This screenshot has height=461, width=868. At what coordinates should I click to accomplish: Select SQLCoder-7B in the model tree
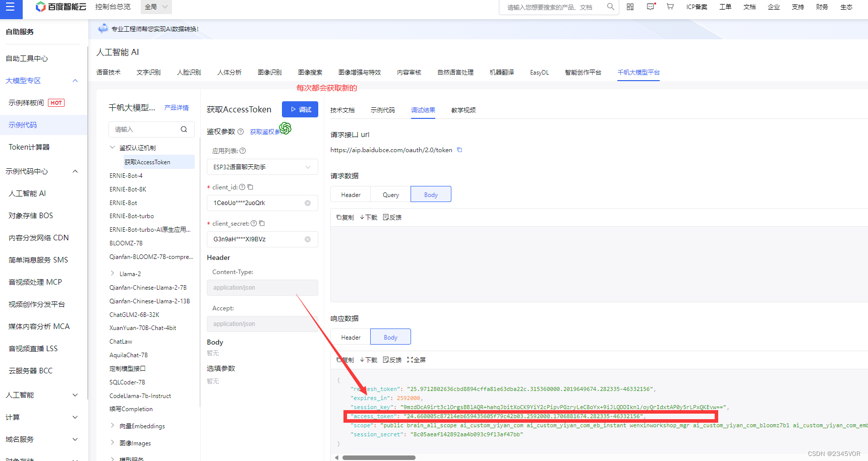(127, 382)
